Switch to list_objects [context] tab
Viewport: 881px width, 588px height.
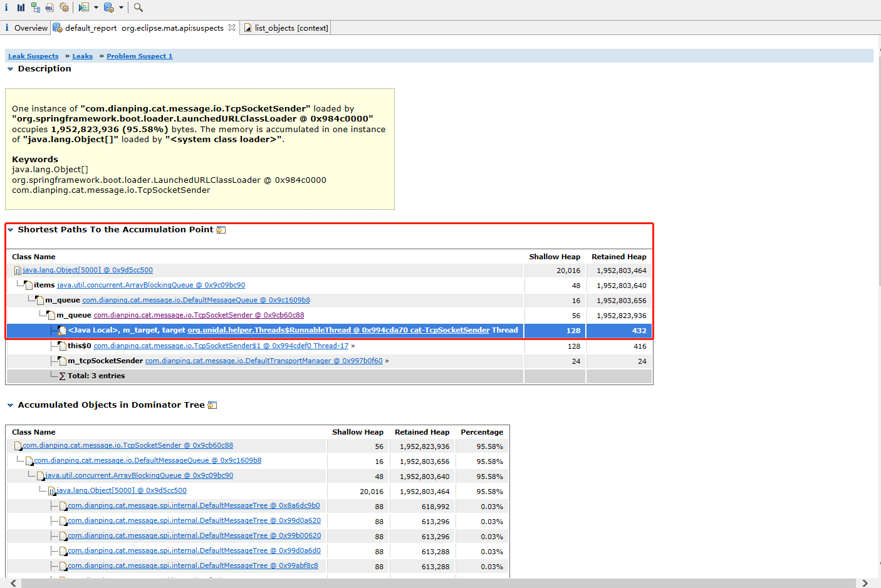291,28
